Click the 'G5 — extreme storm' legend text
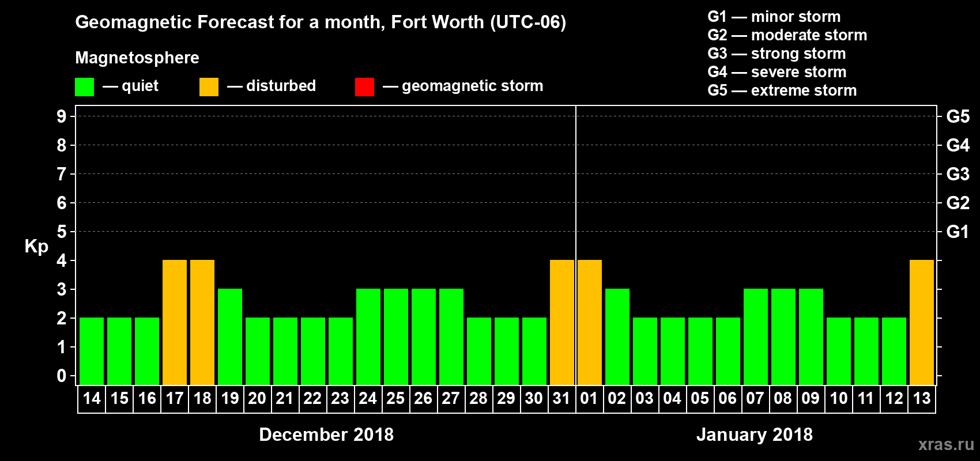 pyautogui.click(x=782, y=90)
